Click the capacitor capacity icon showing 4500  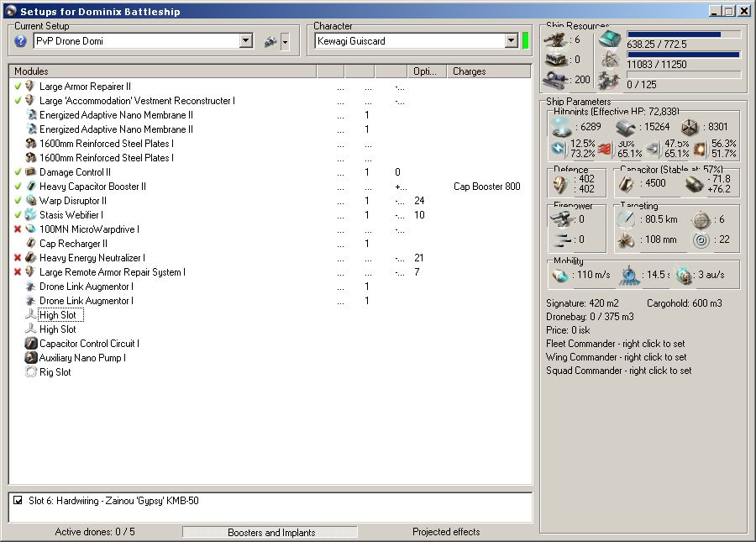627,184
